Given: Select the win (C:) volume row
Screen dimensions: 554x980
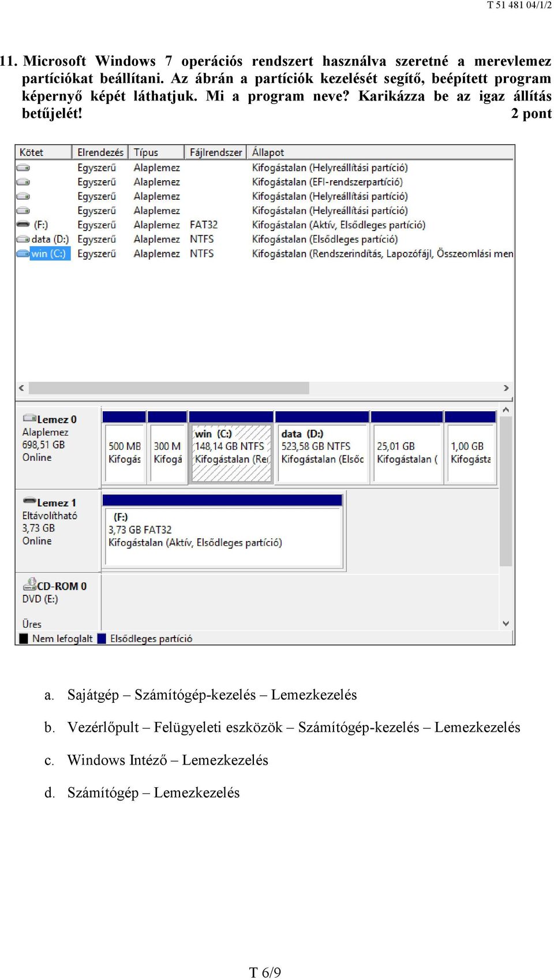Looking at the screenshot, I should [x=264, y=254].
